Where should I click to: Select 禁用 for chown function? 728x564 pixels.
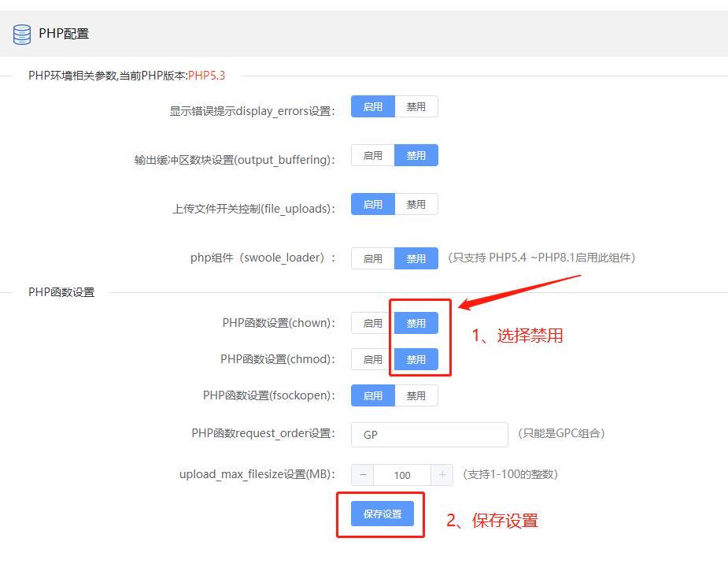pos(416,323)
